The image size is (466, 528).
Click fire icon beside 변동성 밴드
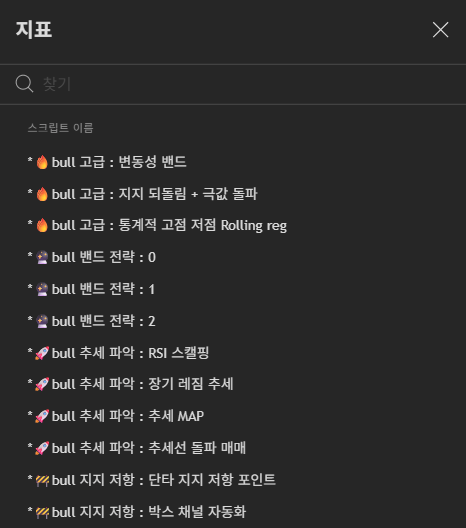click(x=42, y=162)
